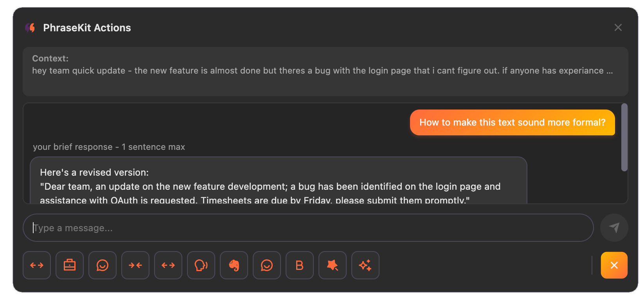Click 'your brief response - 1 sentence max' text
This screenshot has height=302, width=644.
click(x=109, y=147)
